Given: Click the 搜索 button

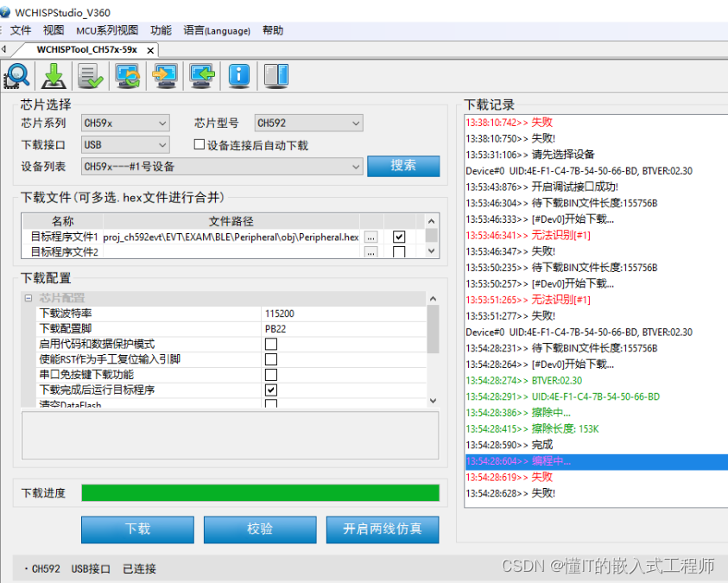Looking at the screenshot, I should coord(403,166).
